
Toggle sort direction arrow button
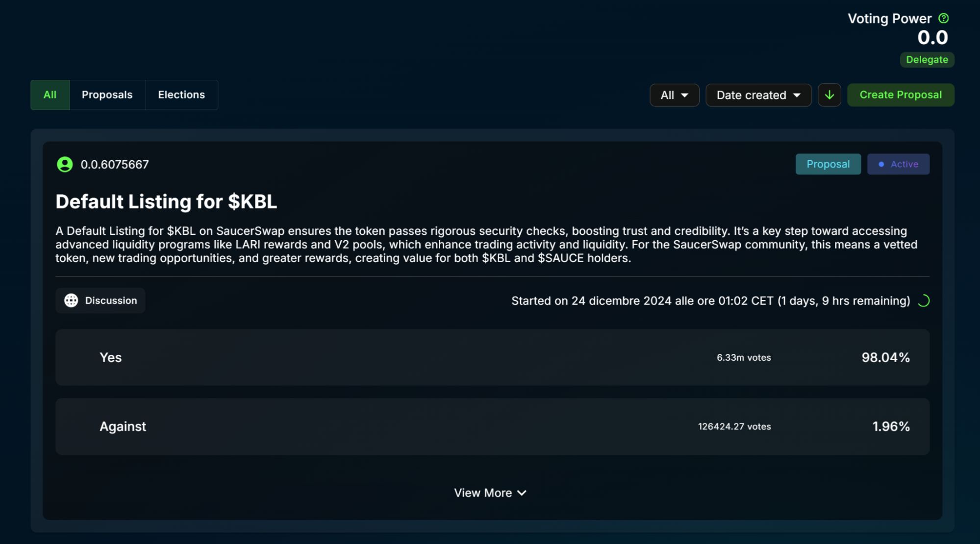point(829,95)
